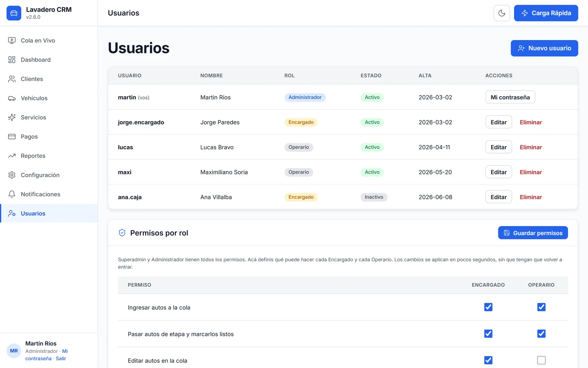Click the name Maximiliano Soria
The image size is (588, 368).
coord(224,172)
